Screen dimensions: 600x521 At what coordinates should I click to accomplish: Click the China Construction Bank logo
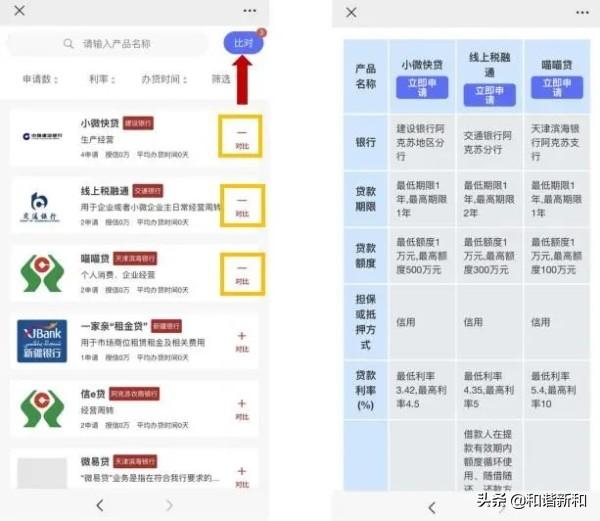pyautogui.click(x=42, y=136)
